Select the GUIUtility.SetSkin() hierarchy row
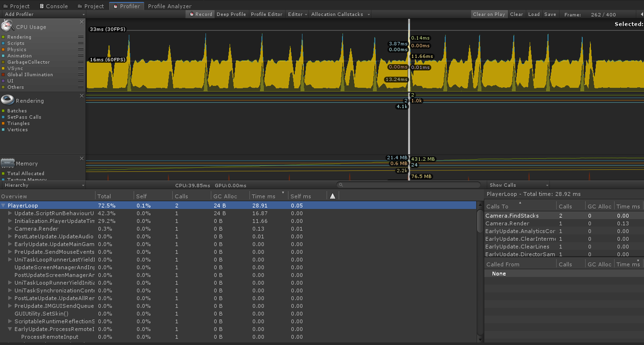Image resolution: width=644 pixels, height=345 pixels. point(239,313)
